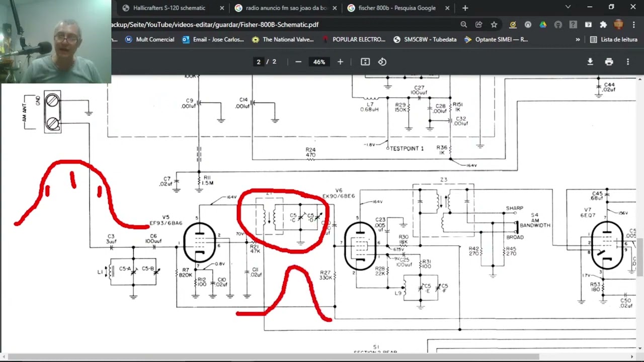Zoom out the PDF with minus button
Image resolution: width=644 pixels, height=362 pixels.
pyautogui.click(x=298, y=62)
